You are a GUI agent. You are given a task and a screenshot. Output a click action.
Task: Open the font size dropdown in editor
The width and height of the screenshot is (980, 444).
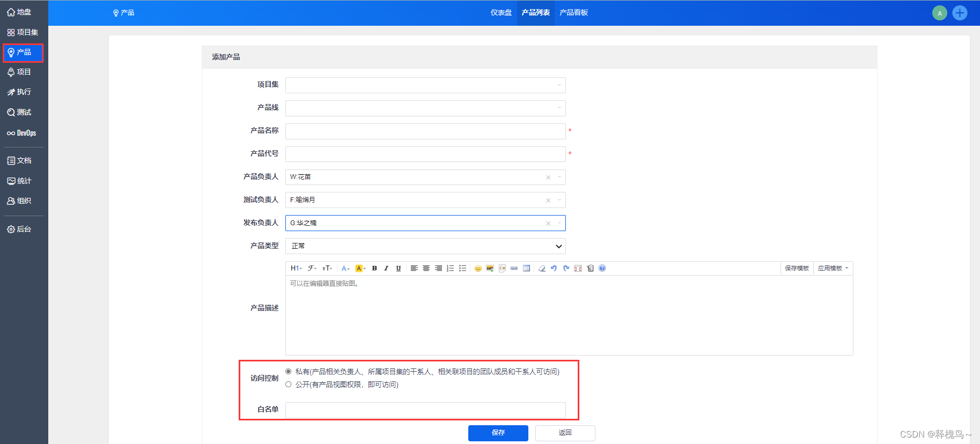(x=327, y=268)
